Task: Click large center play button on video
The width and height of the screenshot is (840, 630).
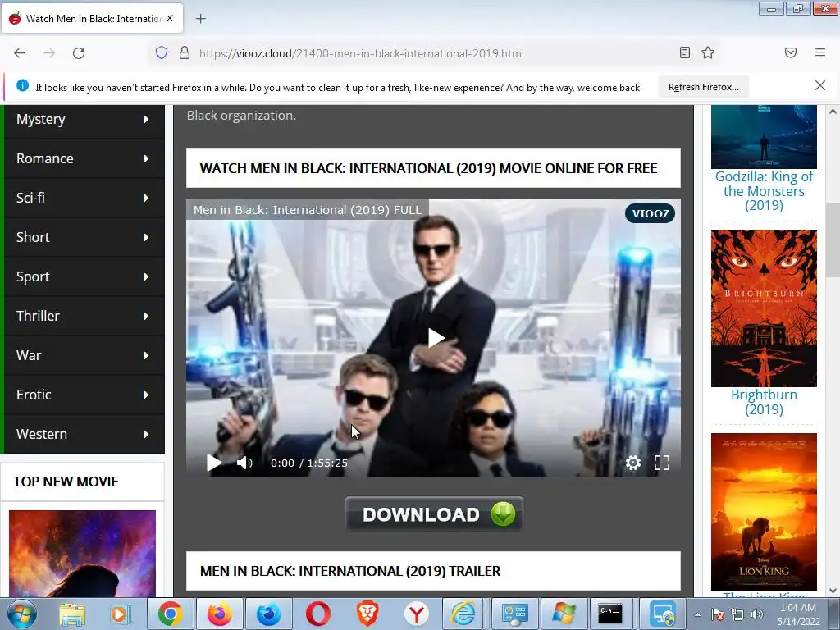Action: click(x=436, y=338)
